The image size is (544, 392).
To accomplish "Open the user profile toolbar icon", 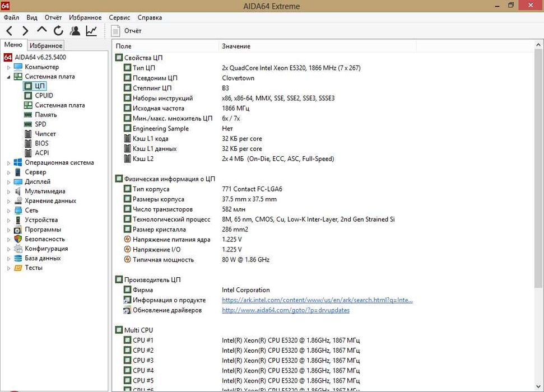I will pyautogui.click(x=75, y=31).
